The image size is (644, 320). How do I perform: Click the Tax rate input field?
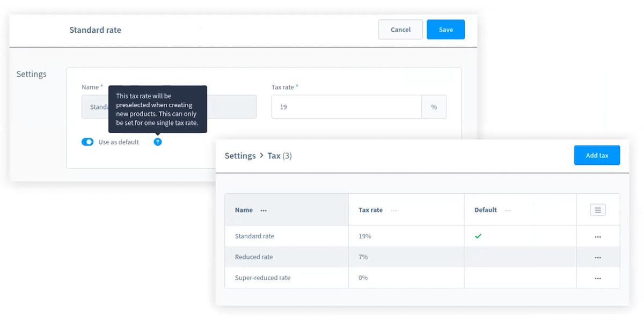347,107
